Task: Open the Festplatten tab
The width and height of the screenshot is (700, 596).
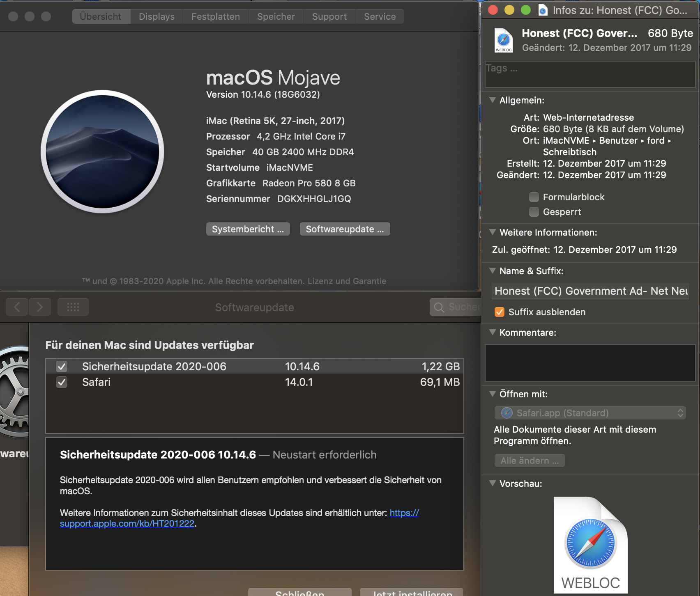Action: pos(216,16)
